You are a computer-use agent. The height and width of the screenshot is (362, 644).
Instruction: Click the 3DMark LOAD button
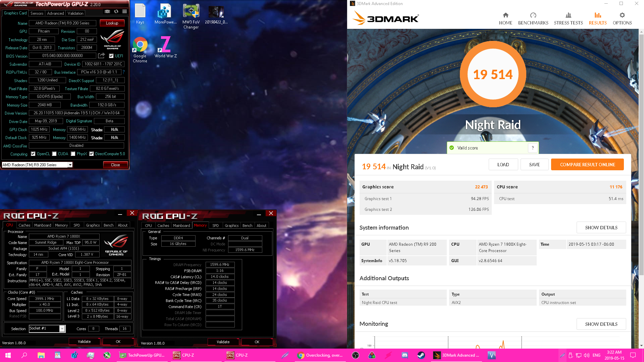503,165
